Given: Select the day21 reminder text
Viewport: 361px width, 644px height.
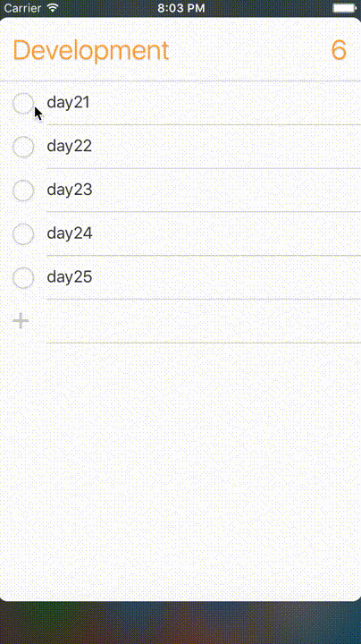Looking at the screenshot, I should tap(69, 102).
